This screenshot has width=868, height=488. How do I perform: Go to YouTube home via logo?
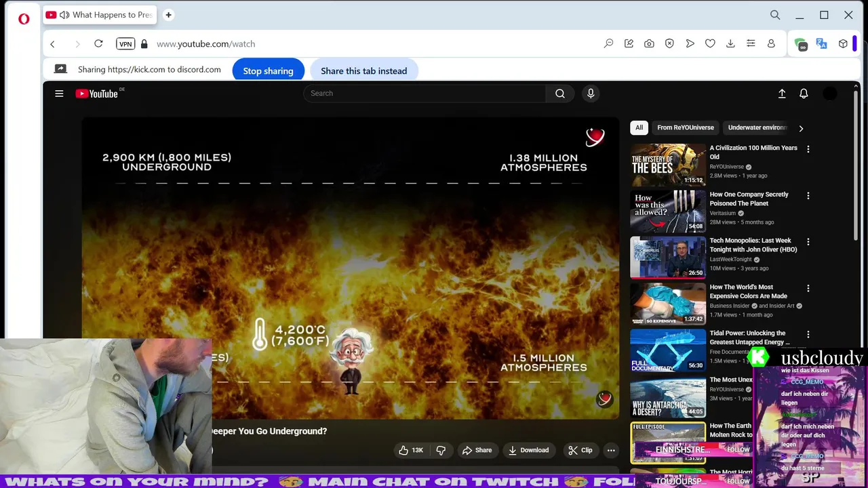click(x=97, y=94)
